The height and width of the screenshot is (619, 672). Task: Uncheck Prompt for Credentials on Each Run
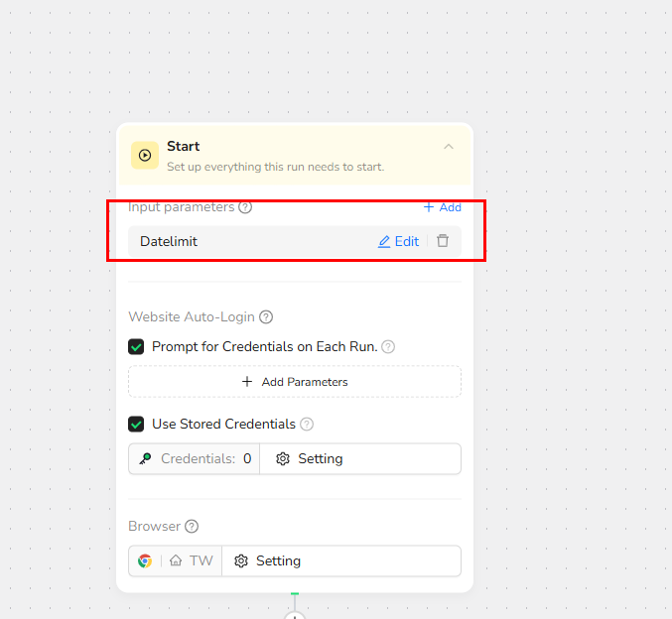pyautogui.click(x=137, y=347)
